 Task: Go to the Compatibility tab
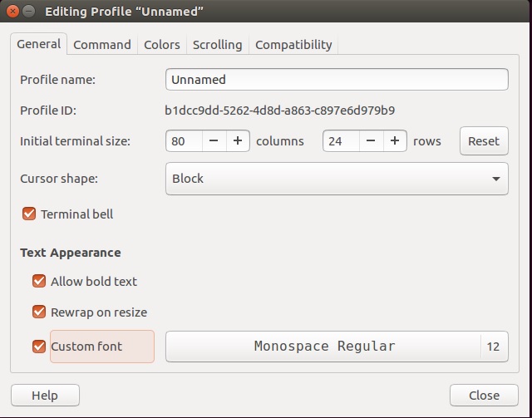tap(293, 44)
